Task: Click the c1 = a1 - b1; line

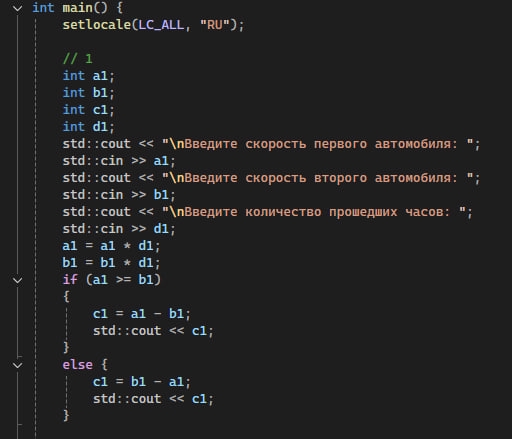Action: pos(142,314)
